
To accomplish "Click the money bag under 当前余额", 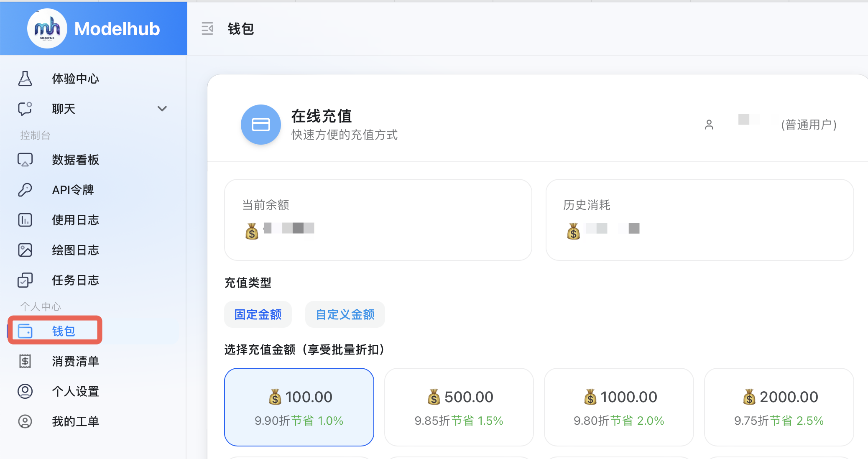I will (x=252, y=231).
